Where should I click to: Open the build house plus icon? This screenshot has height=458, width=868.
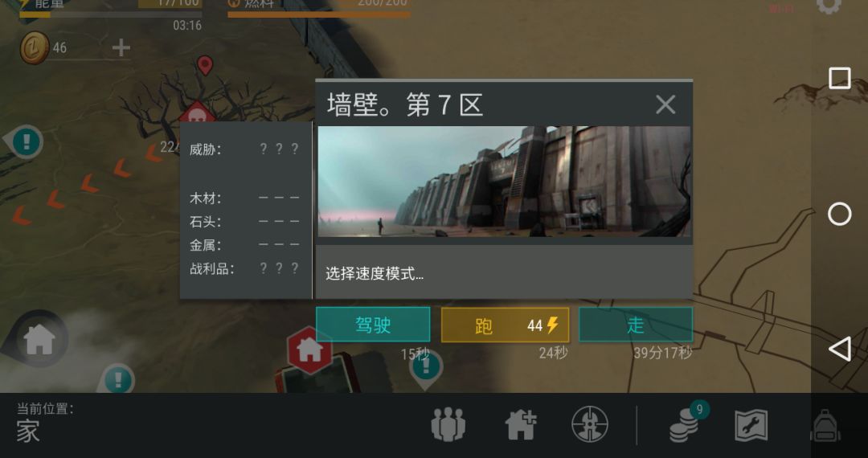coord(520,424)
